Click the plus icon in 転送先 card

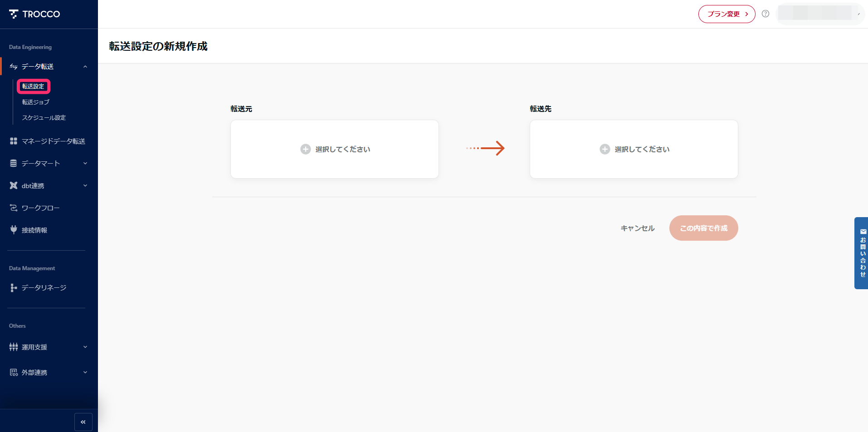(605, 149)
